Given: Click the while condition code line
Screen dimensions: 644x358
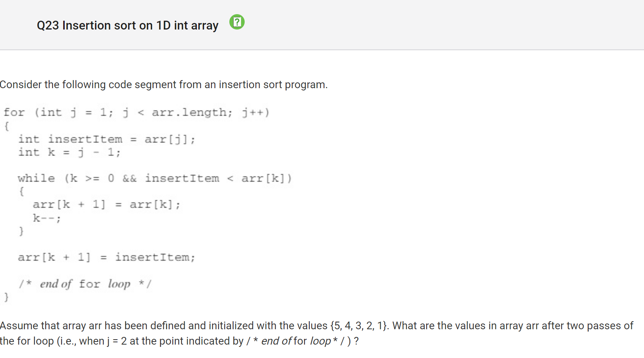Looking at the screenshot, I should pos(155,178).
